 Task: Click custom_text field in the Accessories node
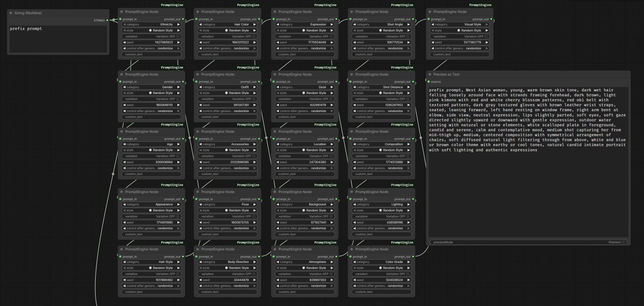tap(228, 174)
